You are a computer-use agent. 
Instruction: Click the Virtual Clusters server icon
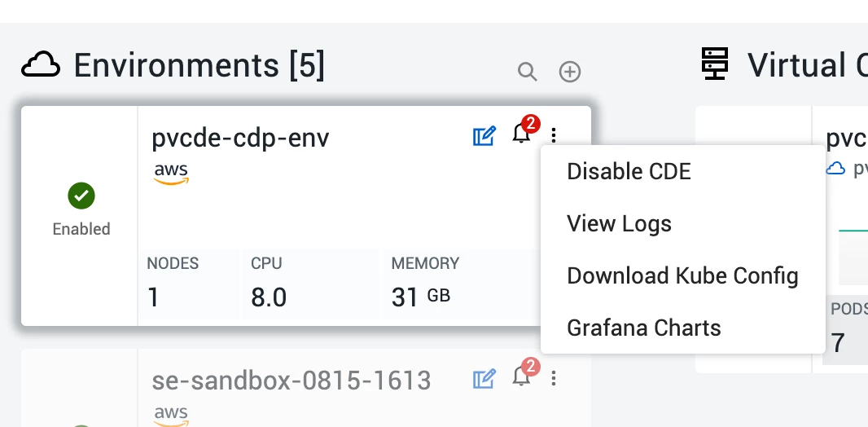tap(715, 63)
